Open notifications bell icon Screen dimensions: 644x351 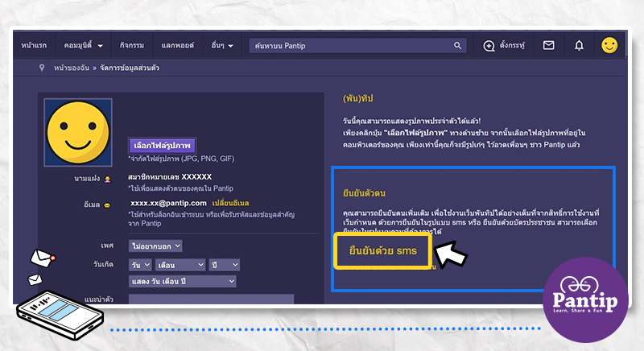tap(579, 45)
